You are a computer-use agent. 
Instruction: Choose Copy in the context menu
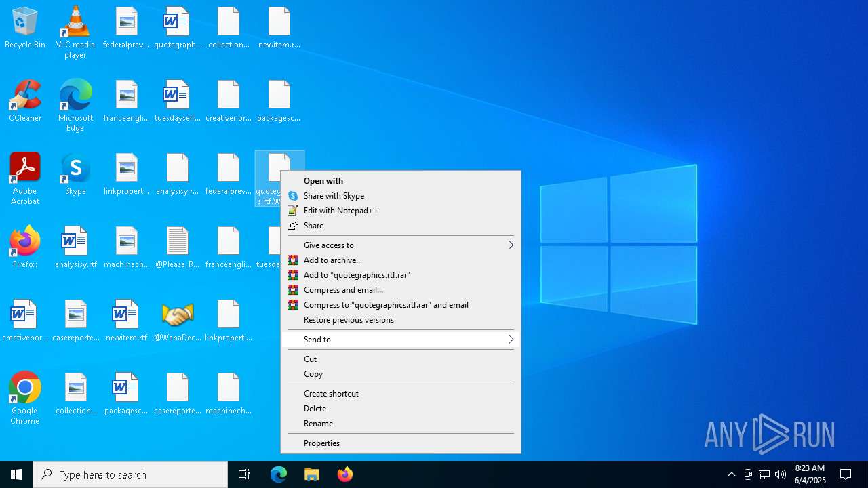click(x=401, y=374)
